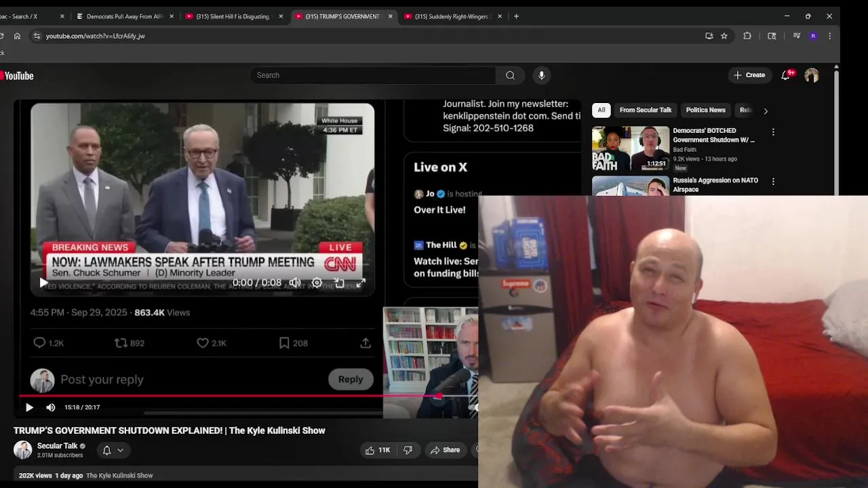Bookmark this page with the star icon
Image resolution: width=868 pixels, height=488 pixels.
coord(724,36)
